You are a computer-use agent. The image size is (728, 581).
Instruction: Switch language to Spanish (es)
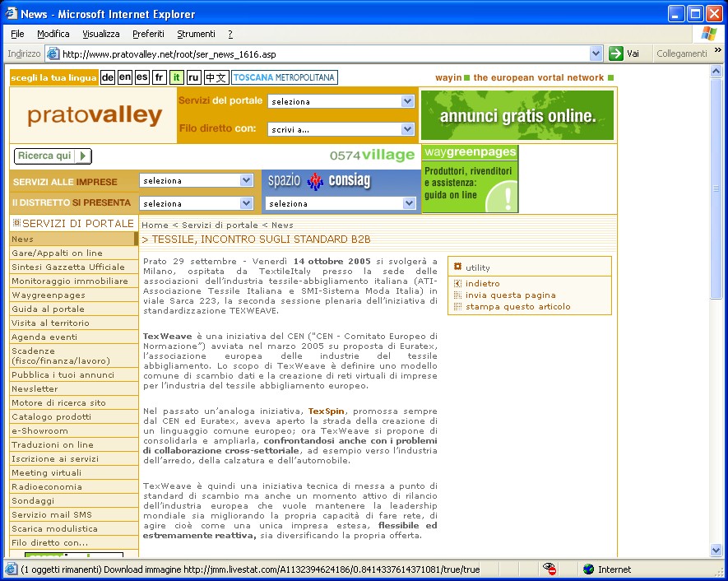coord(142,77)
